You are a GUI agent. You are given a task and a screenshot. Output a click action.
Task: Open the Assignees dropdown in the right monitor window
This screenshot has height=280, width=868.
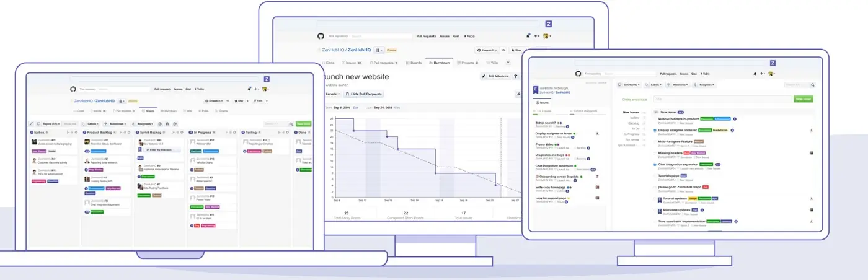click(704, 85)
